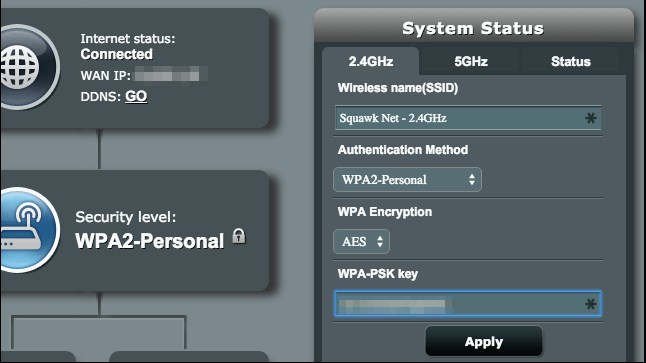Open the WPA Encryption AES dropdown
Viewport: 646px width, 363px height.
click(361, 241)
